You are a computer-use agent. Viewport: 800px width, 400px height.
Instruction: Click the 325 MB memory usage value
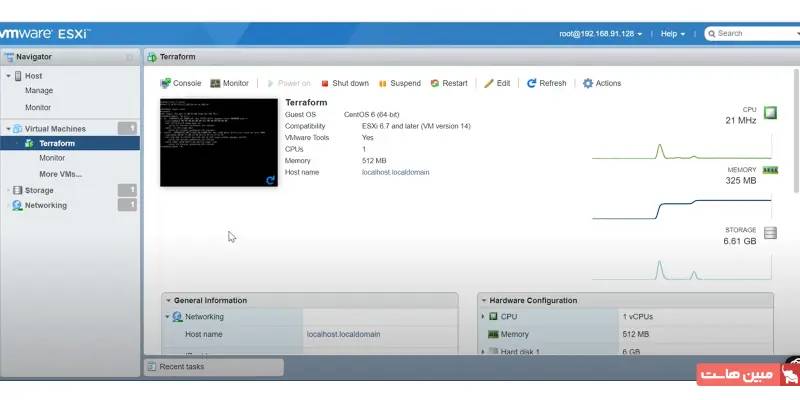(x=741, y=181)
